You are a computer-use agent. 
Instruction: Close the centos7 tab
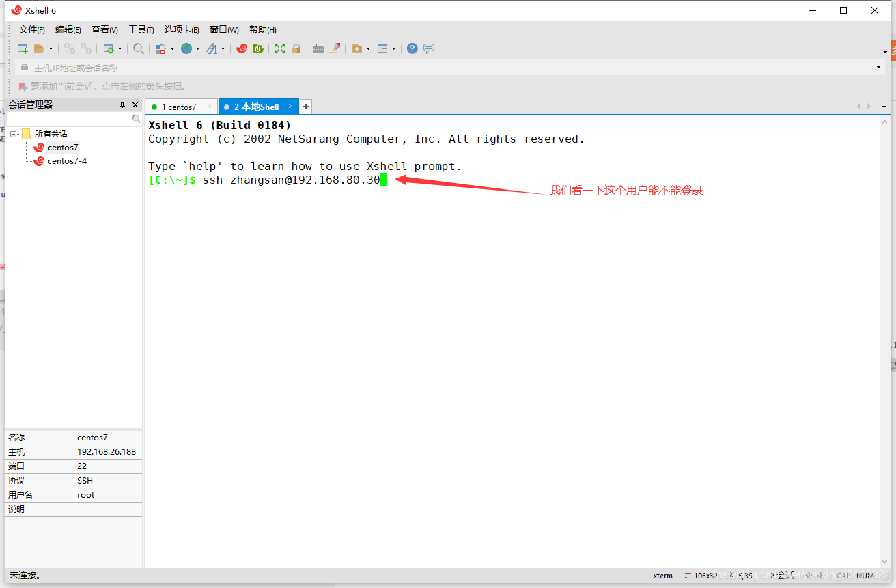tap(210, 107)
